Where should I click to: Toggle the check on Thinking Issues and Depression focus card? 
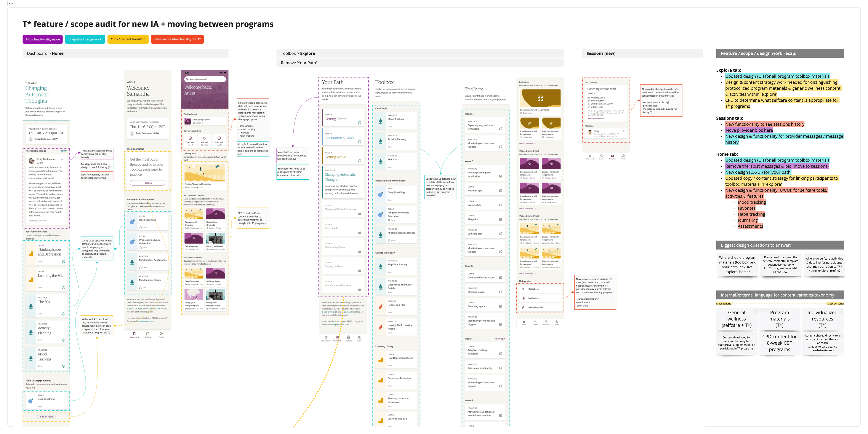pos(63,262)
